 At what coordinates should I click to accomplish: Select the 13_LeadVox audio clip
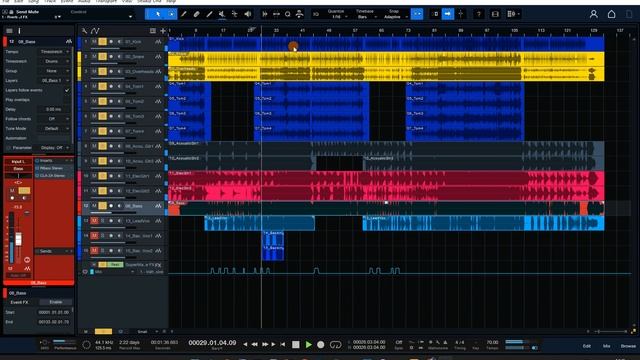(260, 223)
